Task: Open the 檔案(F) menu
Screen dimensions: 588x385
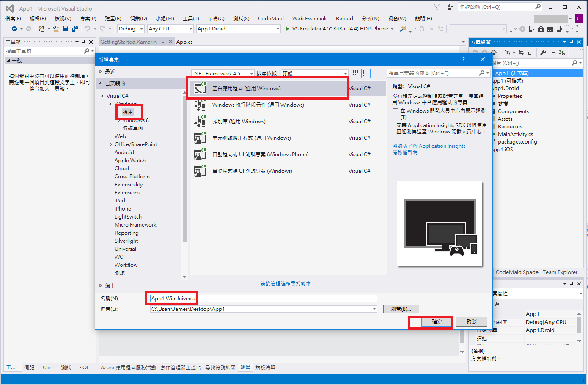Action: click(x=13, y=19)
